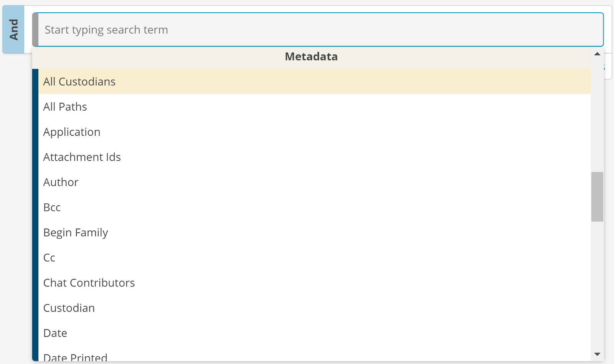The height and width of the screenshot is (364, 614).
Task: Click the scrollbar down arrow
Action: tap(597, 354)
